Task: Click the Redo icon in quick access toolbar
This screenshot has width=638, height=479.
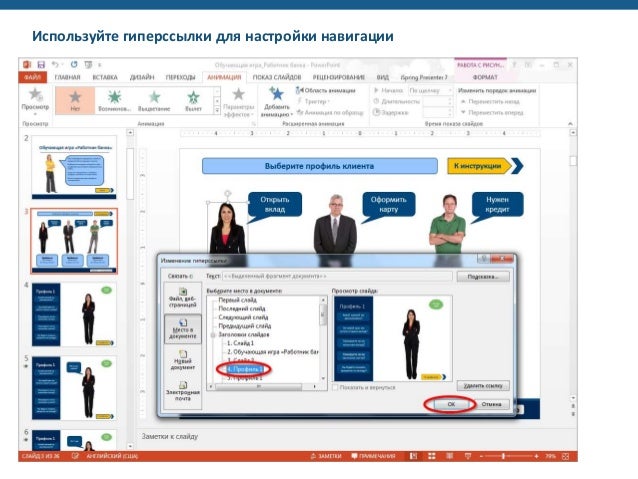Action: pos(74,65)
